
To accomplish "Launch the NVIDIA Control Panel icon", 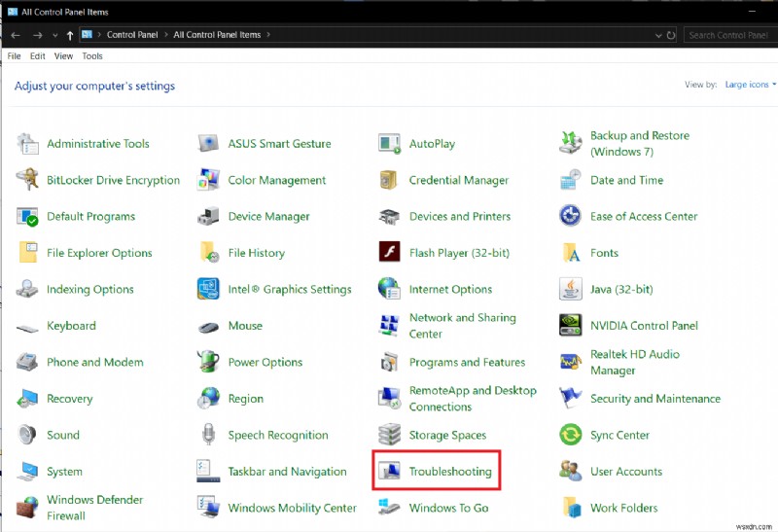I will 571,326.
